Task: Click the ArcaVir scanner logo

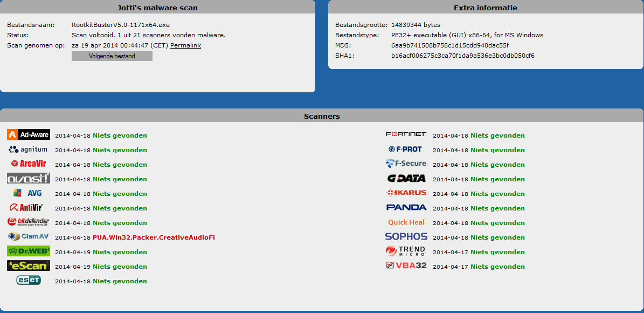Action: pyautogui.click(x=29, y=164)
